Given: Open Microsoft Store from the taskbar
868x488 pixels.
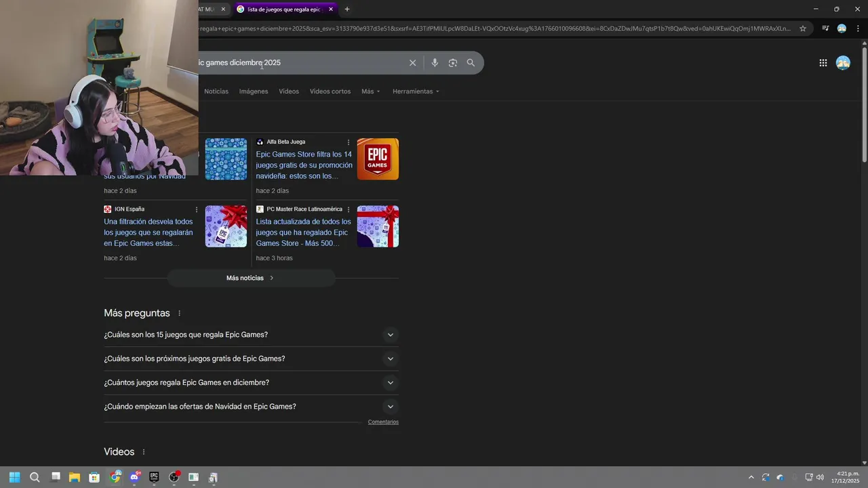Looking at the screenshot, I should pos(94,477).
